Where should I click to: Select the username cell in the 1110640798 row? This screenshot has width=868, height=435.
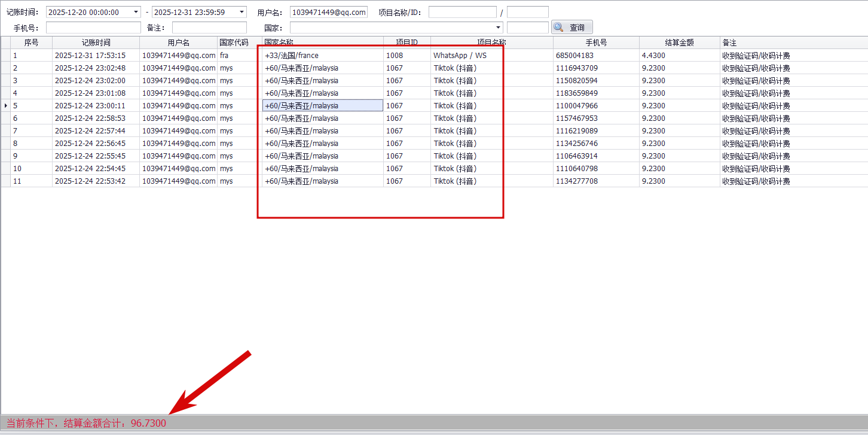coord(179,168)
